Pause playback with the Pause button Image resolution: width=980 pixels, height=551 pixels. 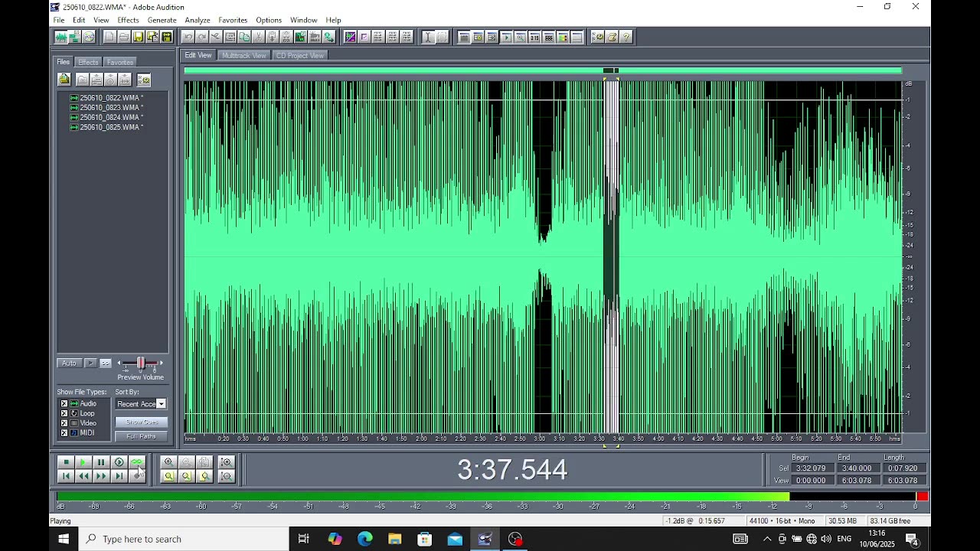tap(101, 462)
